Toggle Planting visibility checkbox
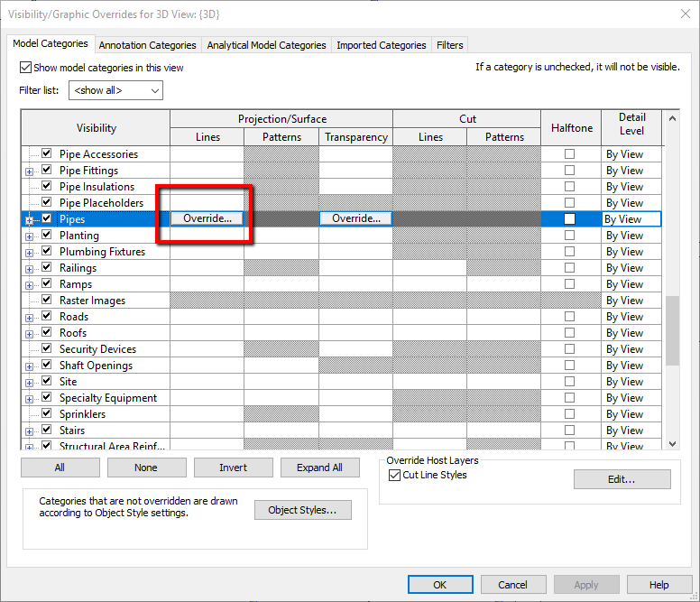This screenshot has width=700, height=602. coord(46,235)
